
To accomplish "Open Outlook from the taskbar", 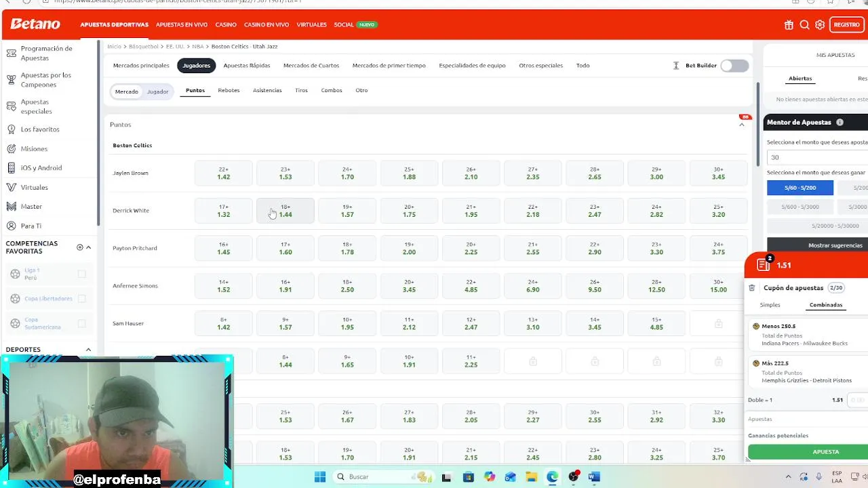I will click(511, 476).
